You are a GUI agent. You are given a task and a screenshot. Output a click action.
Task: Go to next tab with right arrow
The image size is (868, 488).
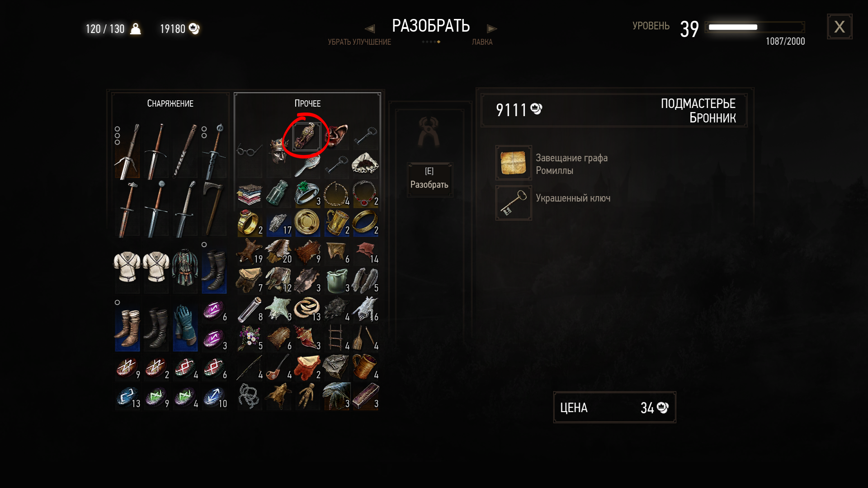click(x=492, y=28)
